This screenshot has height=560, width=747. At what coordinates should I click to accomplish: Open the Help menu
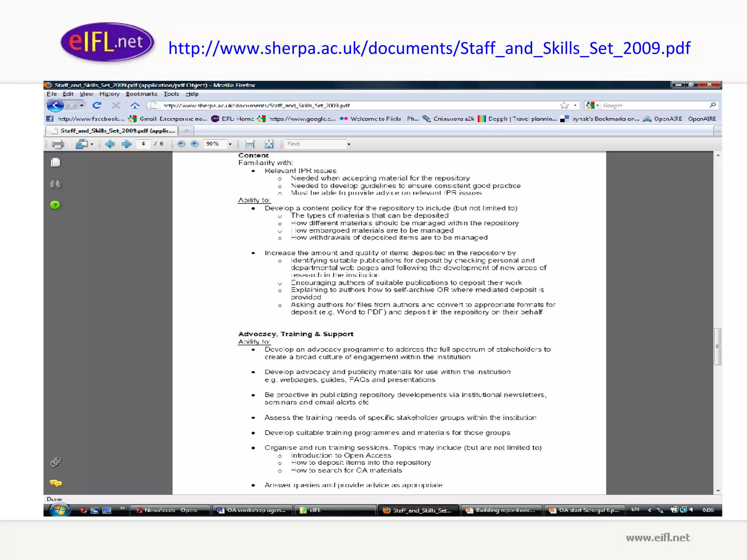point(192,94)
